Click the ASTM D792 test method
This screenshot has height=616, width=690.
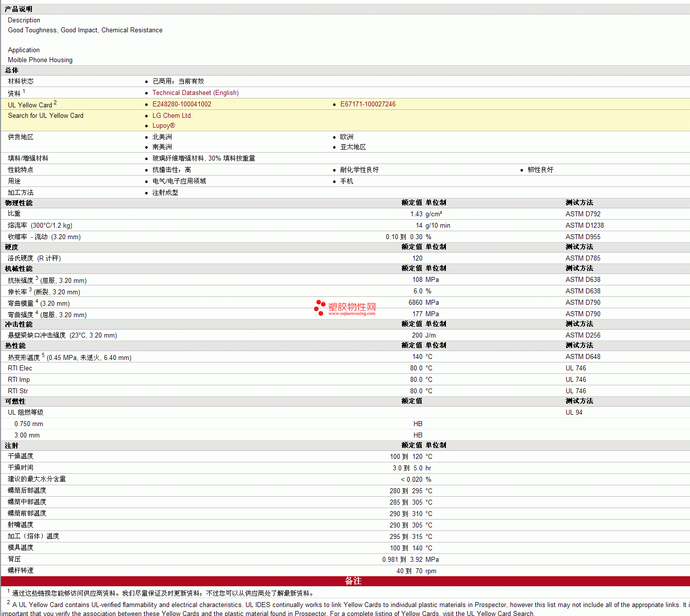click(x=583, y=214)
